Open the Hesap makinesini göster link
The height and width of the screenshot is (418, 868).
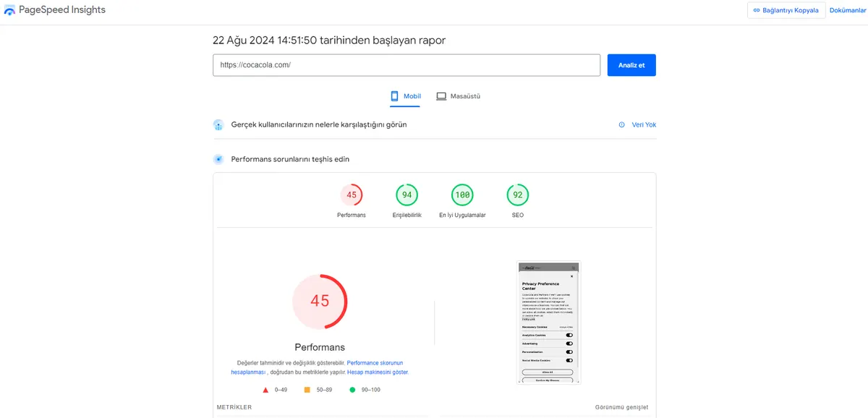(378, 372)
